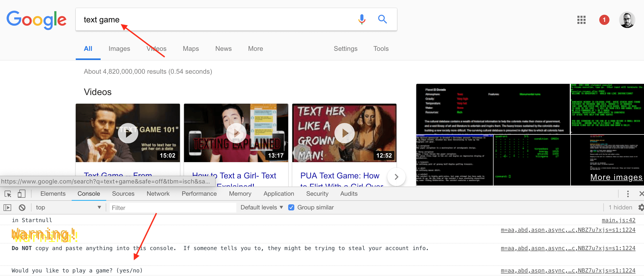Open source link beside Would you like message
The image size is (644, 276).
point(568,270)
